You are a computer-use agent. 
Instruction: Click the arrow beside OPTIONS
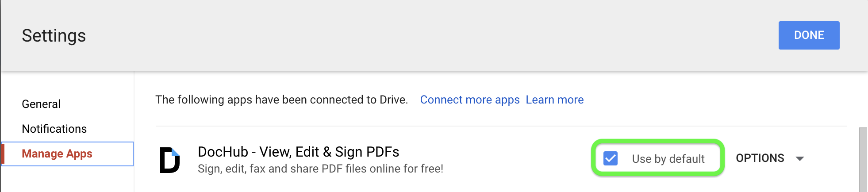pos(800,158)
